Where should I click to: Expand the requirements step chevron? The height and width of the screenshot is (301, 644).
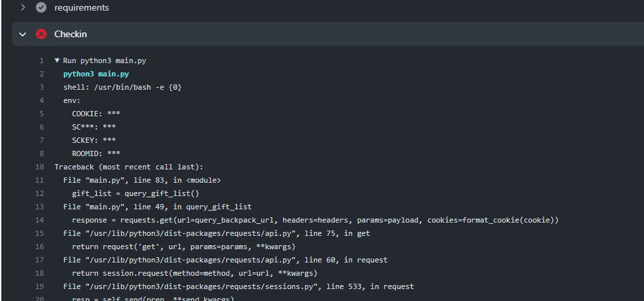tap(23, 7)
